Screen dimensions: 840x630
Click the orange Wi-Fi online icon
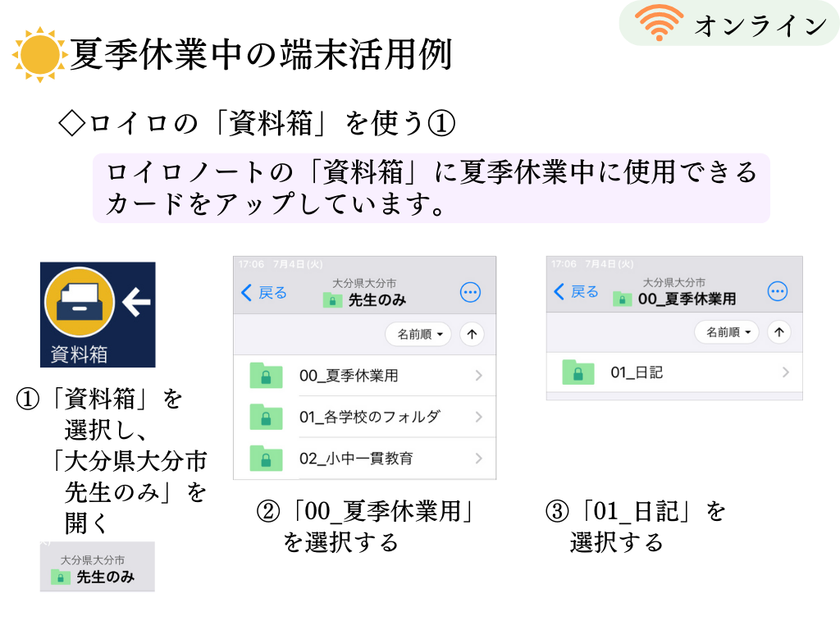pos(659,22)
